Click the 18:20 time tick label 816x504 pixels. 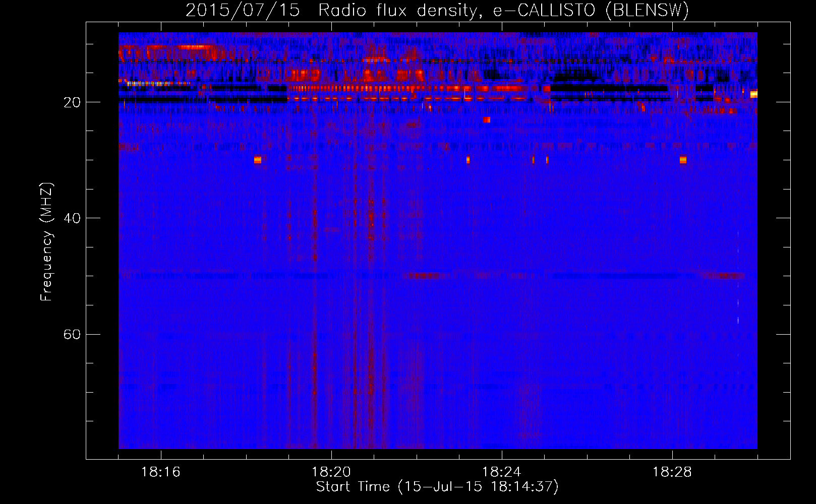331,472
